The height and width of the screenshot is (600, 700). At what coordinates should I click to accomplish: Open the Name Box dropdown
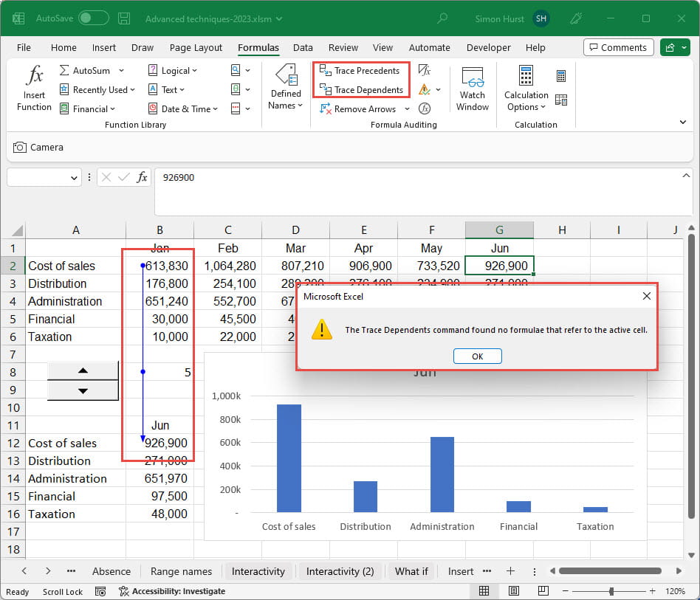[75, 178]
